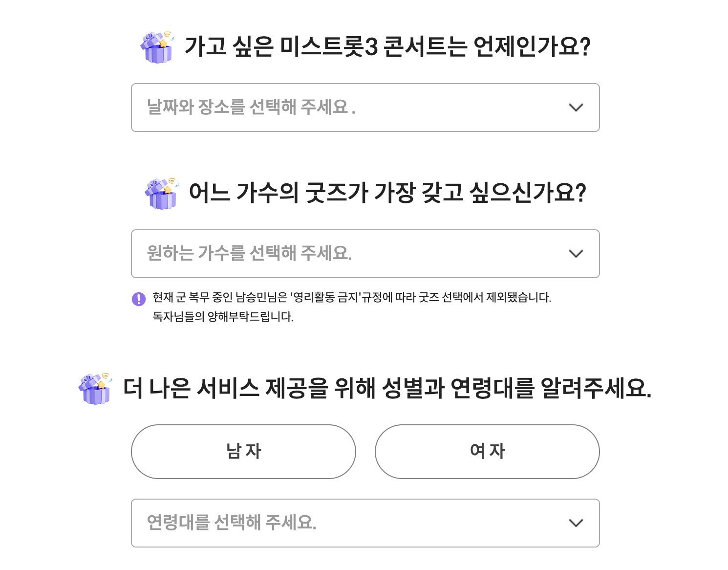Click the goods preference question heading

[388, 193]
